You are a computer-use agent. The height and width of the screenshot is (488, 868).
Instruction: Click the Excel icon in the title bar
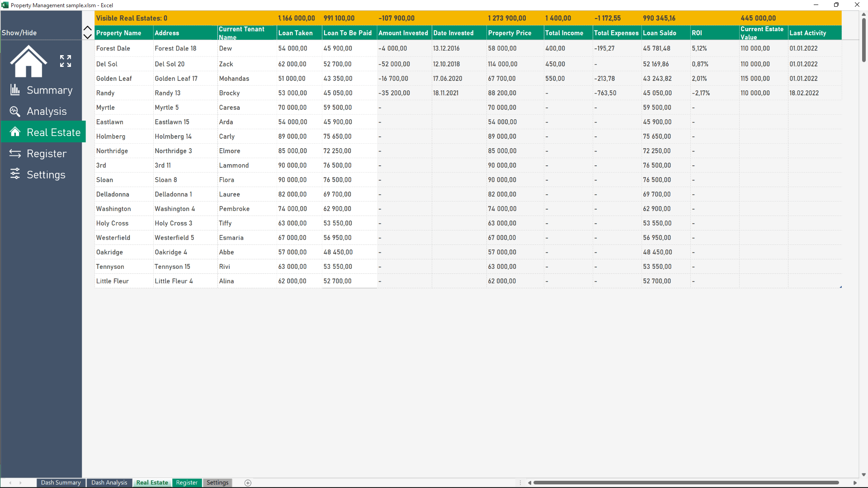pos(5,5)
